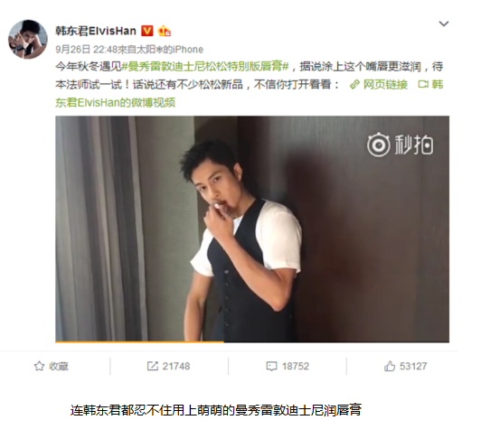Open reposts count 21748
This screenshot has height=448, width=481.
(176, 366)
